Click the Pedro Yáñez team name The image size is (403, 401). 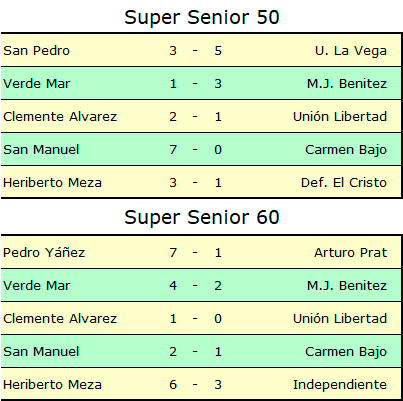(x=44, y=252)
